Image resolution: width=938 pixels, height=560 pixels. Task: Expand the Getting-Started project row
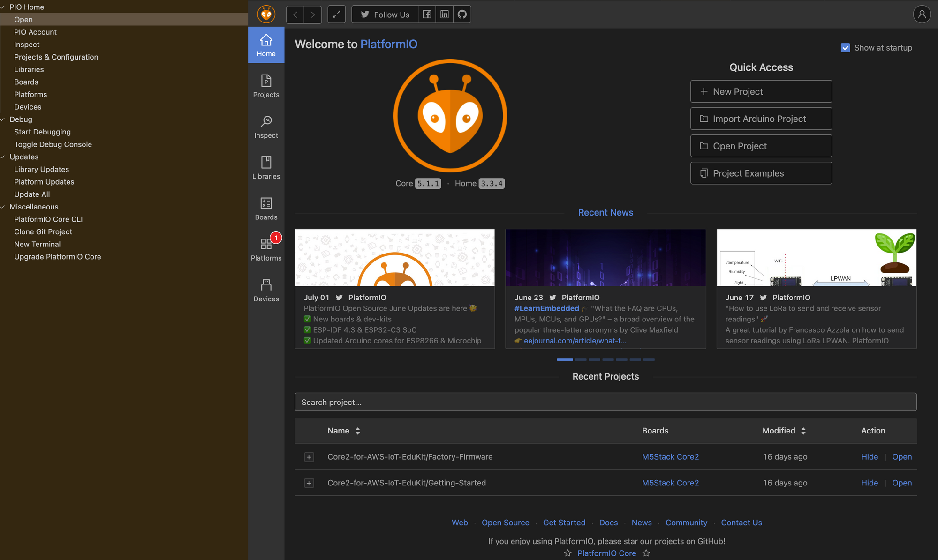coord(309,483)
